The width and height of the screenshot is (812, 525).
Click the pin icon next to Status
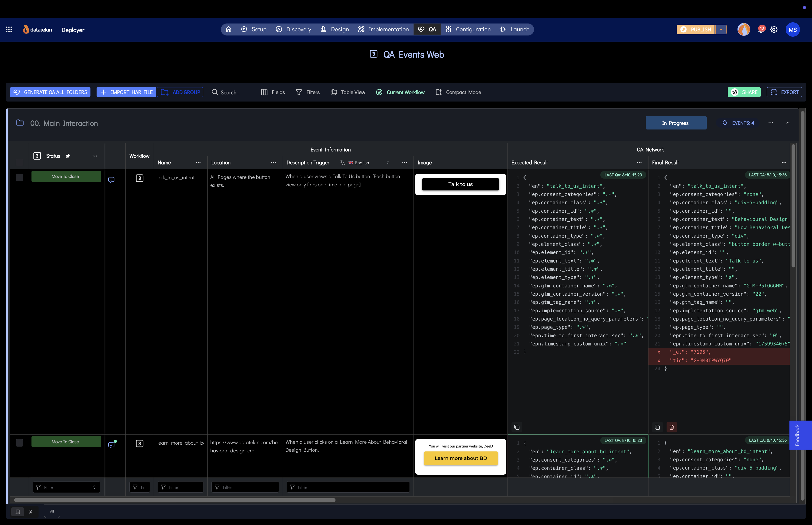click(68, 156)
